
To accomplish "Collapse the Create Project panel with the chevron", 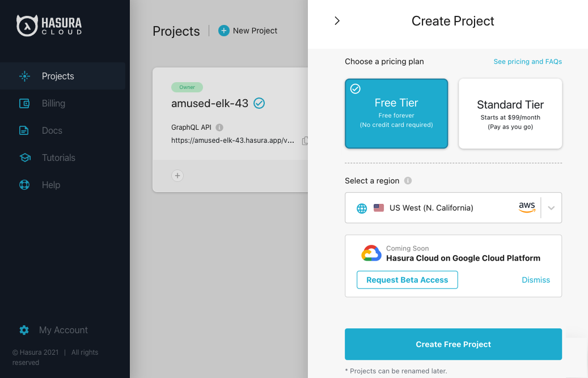I will click(337, 20).
